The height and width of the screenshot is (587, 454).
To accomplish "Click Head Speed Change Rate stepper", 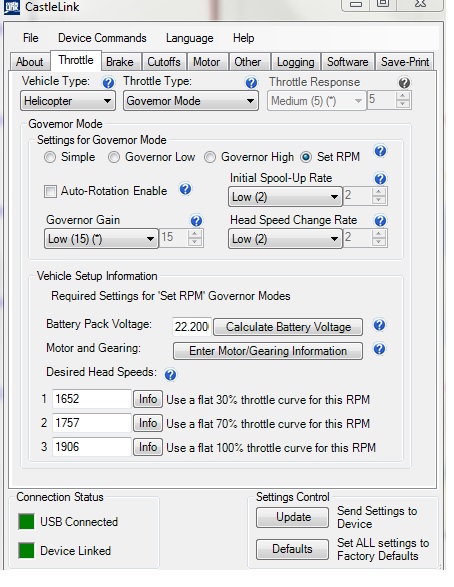I will (379, 237).
